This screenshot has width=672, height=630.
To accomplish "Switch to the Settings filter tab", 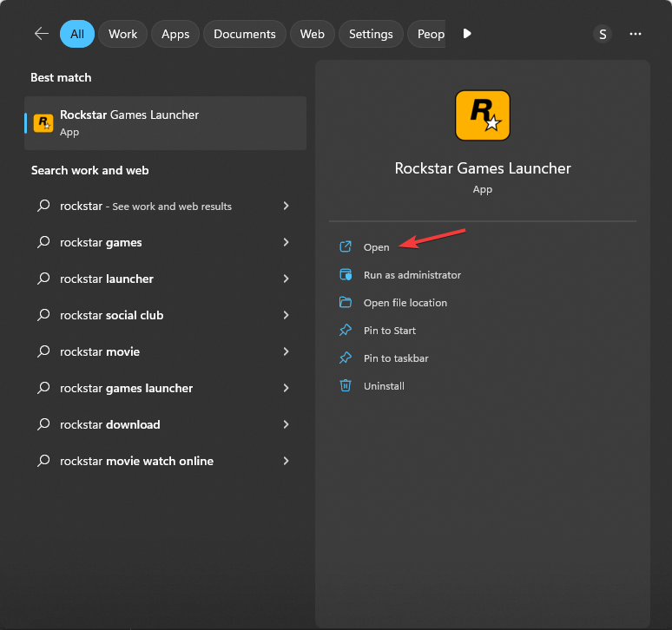I will click(x=371, y=34).
